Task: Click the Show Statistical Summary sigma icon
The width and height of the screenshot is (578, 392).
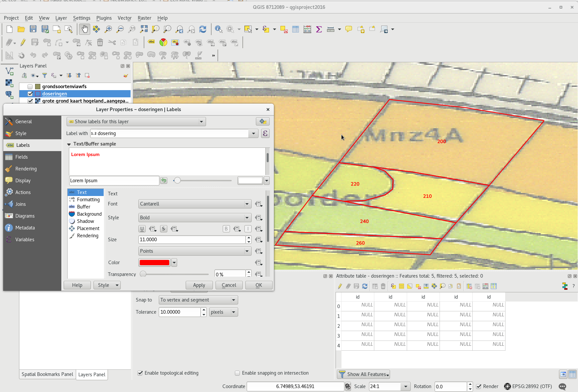Action: [319, 29]
